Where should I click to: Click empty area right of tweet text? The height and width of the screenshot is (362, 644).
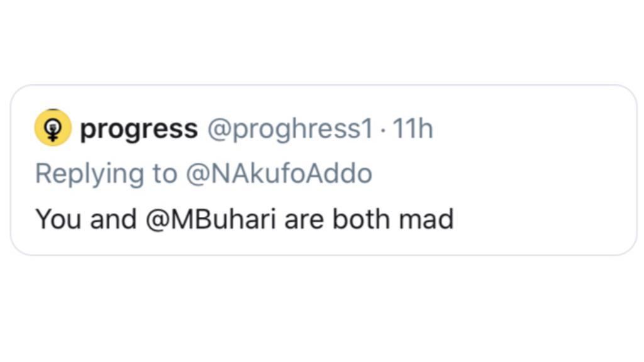point(541,219)
